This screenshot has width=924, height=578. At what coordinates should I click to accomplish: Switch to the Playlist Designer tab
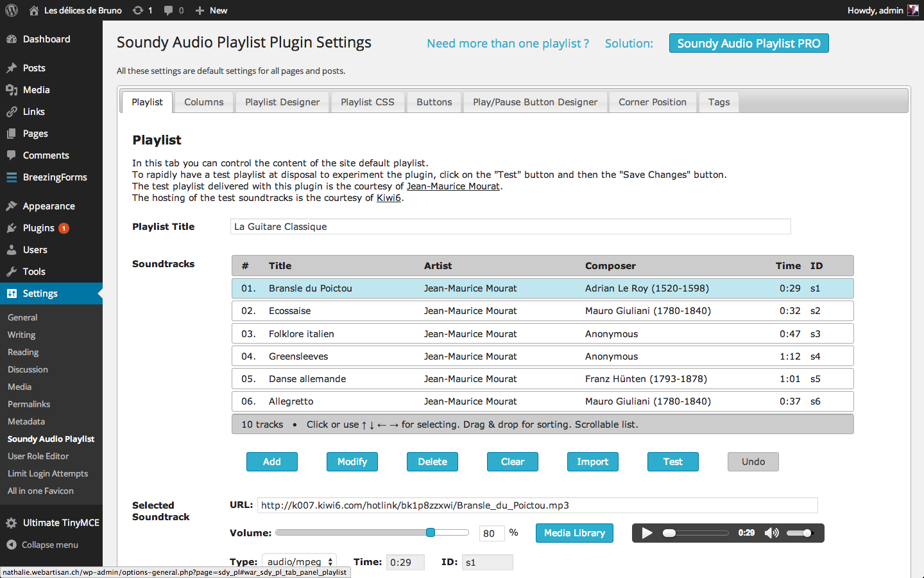click(282, 102)
